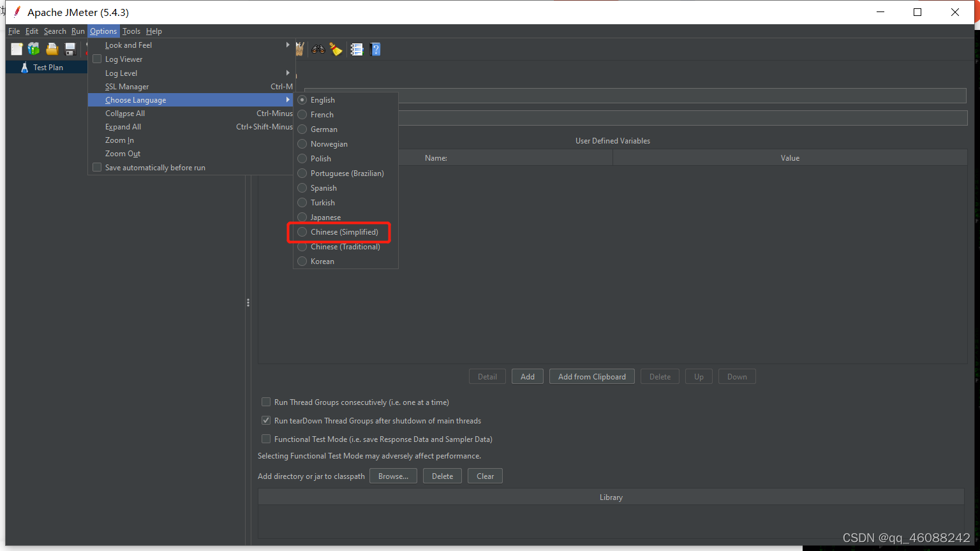Image resolution: width=980 pixels, height=551 pixels.
Task: Click the Open file folder icon
Action: tap(52, 49)
